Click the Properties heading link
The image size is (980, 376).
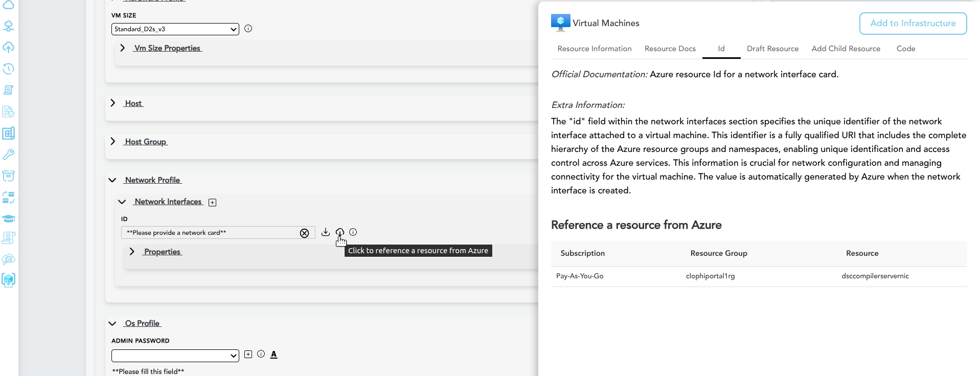click(x=162, y=252)
